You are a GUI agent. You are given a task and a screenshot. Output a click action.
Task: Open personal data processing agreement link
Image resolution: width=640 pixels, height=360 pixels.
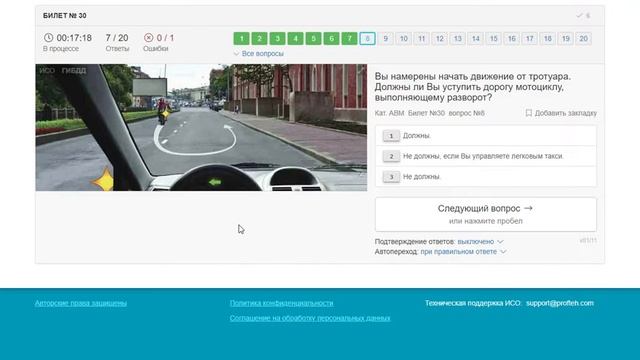pyautogui.click(x=310, y=318)
